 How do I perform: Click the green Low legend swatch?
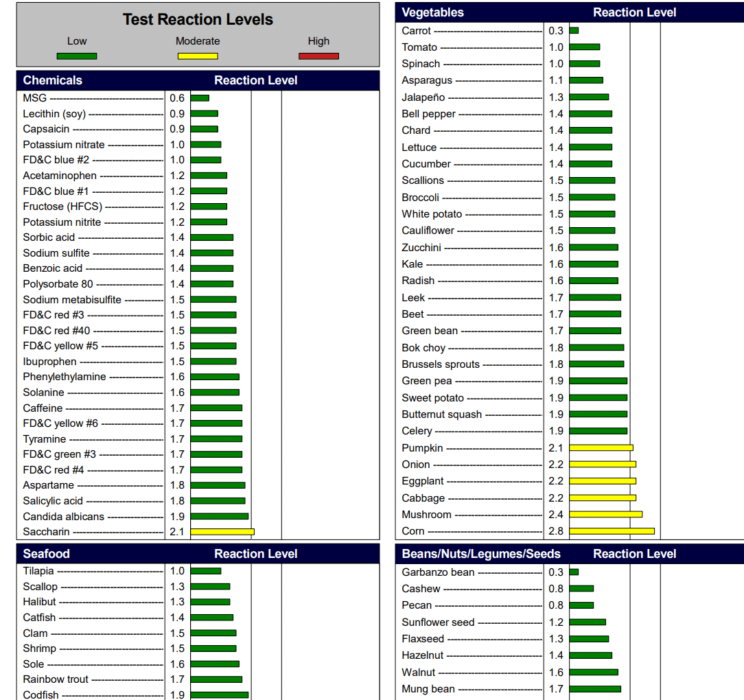click(77, 56)
